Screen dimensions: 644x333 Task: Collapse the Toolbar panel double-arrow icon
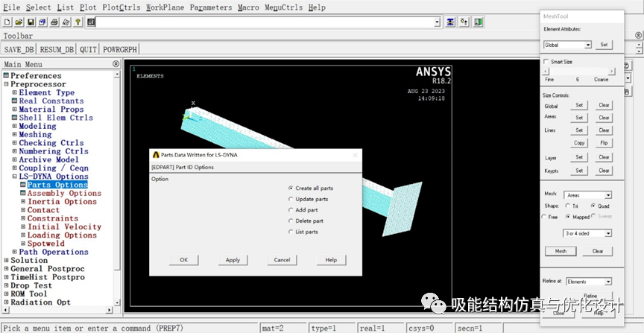point(638,36)
